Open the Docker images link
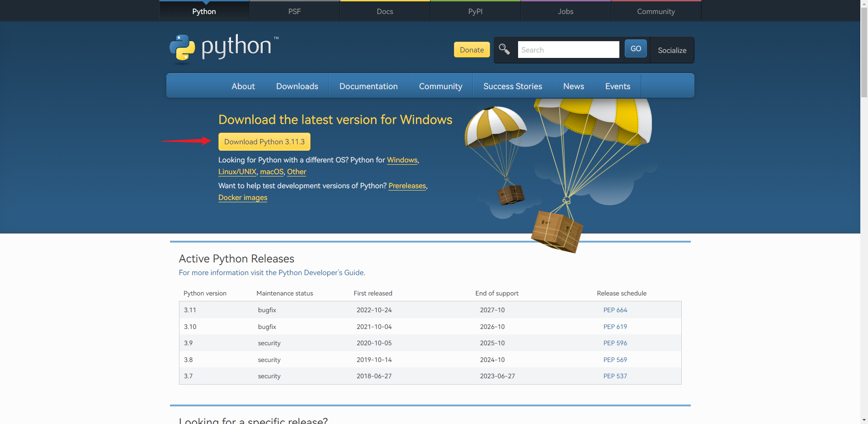This screenshot has width=868, height=424. coord(243,198)
